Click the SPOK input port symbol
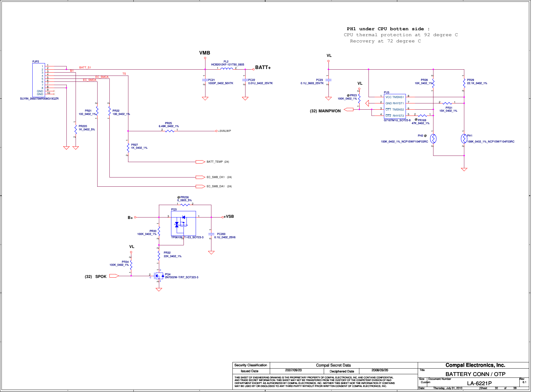 pos(114,276)
